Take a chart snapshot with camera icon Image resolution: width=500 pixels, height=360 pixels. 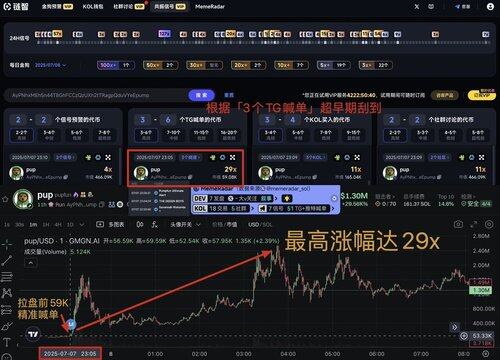pyautogui.click(x=458, y=224)
